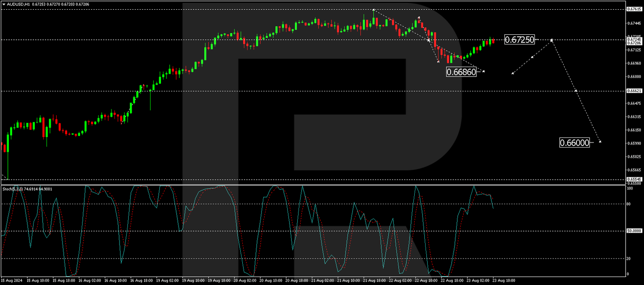
Task: Select the 0.66860 support price label
Action: click(461, 72)
